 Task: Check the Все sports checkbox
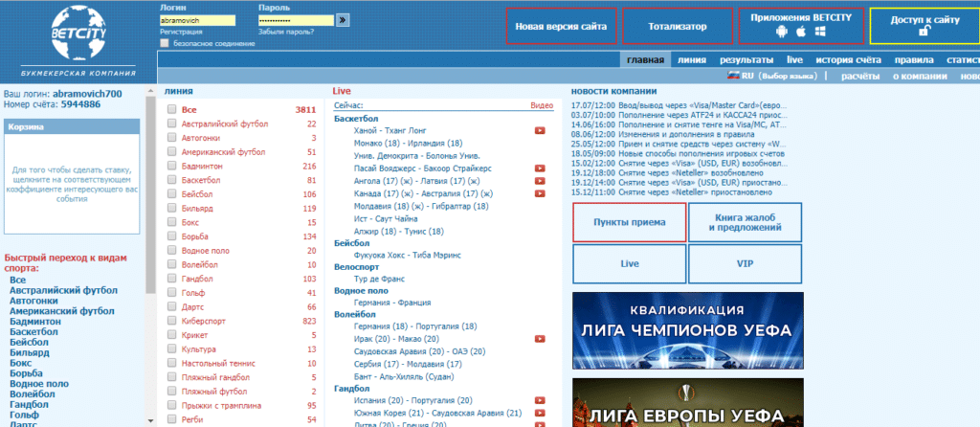point(172,109)
